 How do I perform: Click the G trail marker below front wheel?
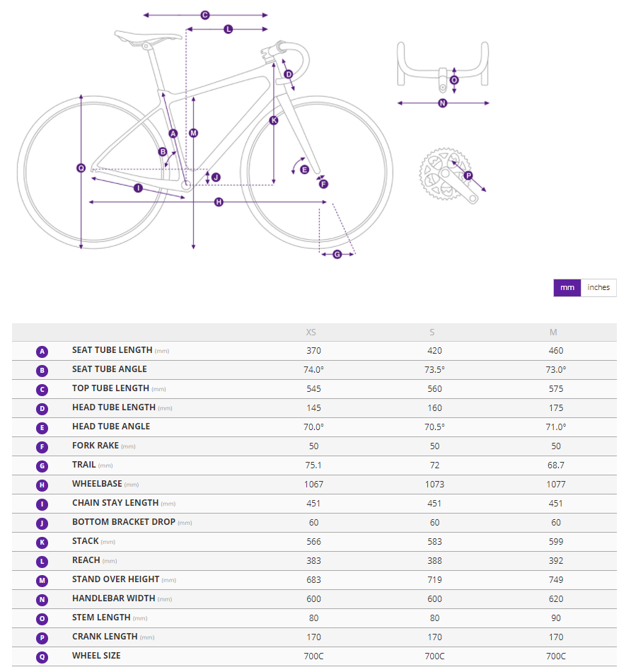[338, 255]
